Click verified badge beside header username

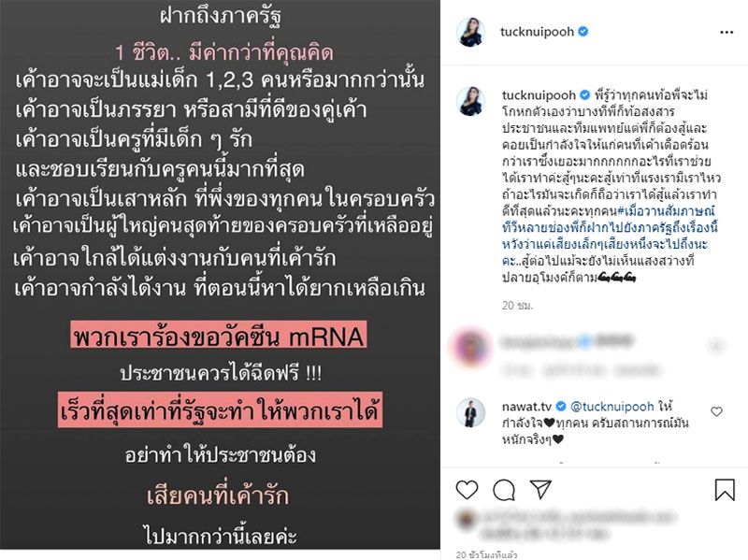click(x=583, y=32)
